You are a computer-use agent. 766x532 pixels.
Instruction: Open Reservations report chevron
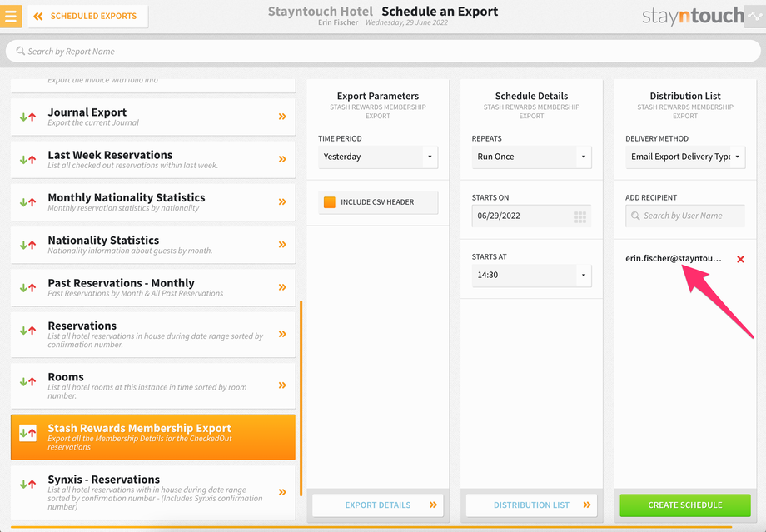[x=282, y=334]
